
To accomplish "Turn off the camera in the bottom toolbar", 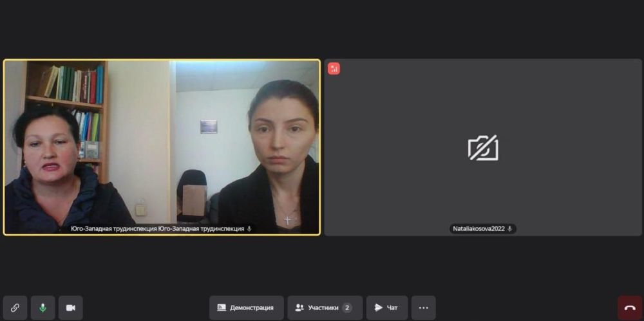I will point(70,307).
